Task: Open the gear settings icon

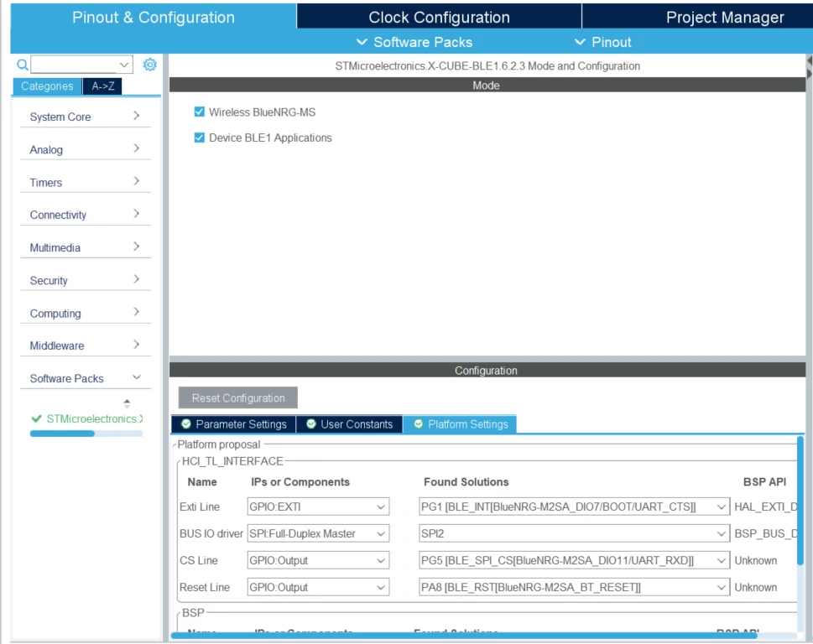Action: point(150,65)
